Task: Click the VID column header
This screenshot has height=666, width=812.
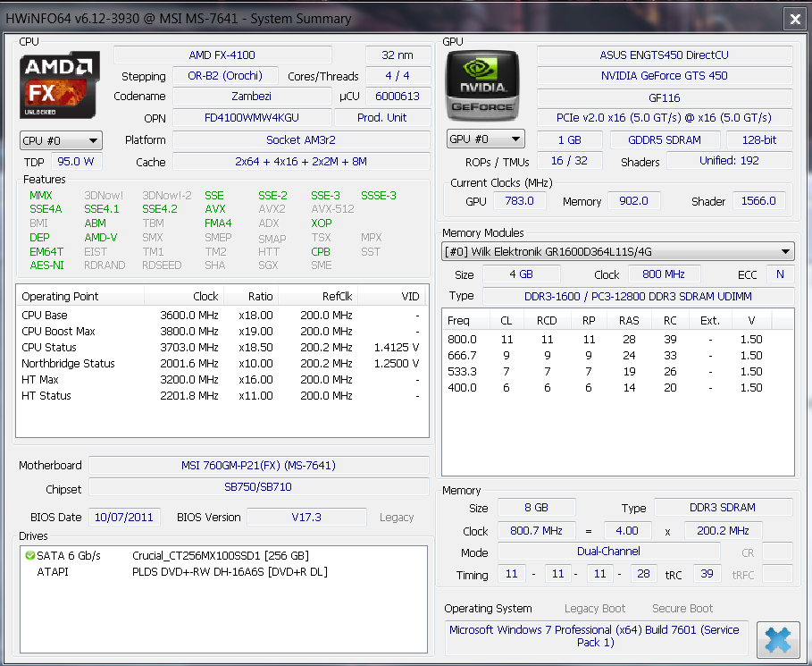Action: tap(391, 297)
